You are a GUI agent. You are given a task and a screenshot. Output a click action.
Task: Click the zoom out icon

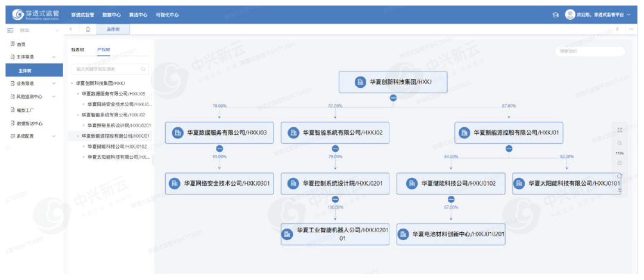click(x=620, y=163)
